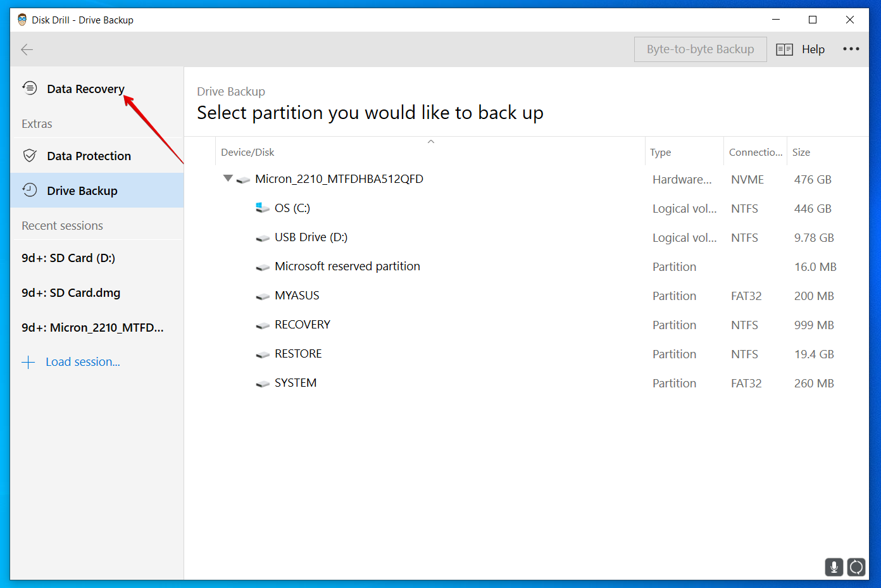Screen dimensions: 881x588
Task: Select the USB Drive (D:) partition
Action: (x=527, y=237)
